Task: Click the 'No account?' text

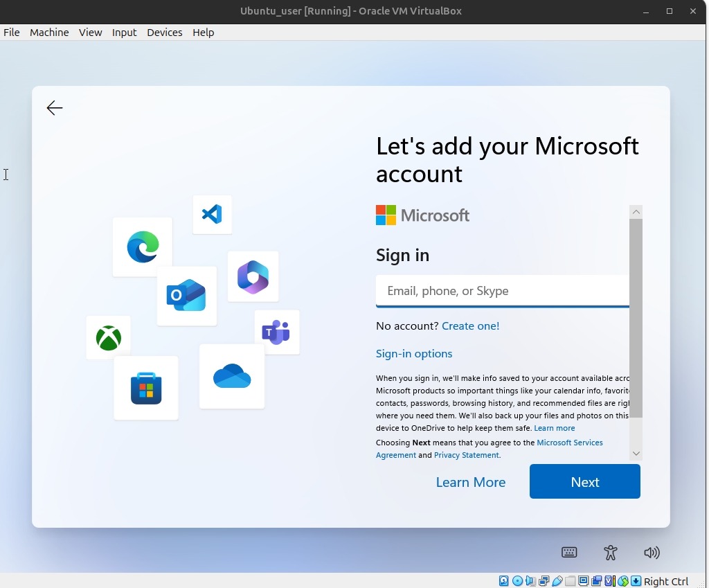Action: [x=407, y=326]
